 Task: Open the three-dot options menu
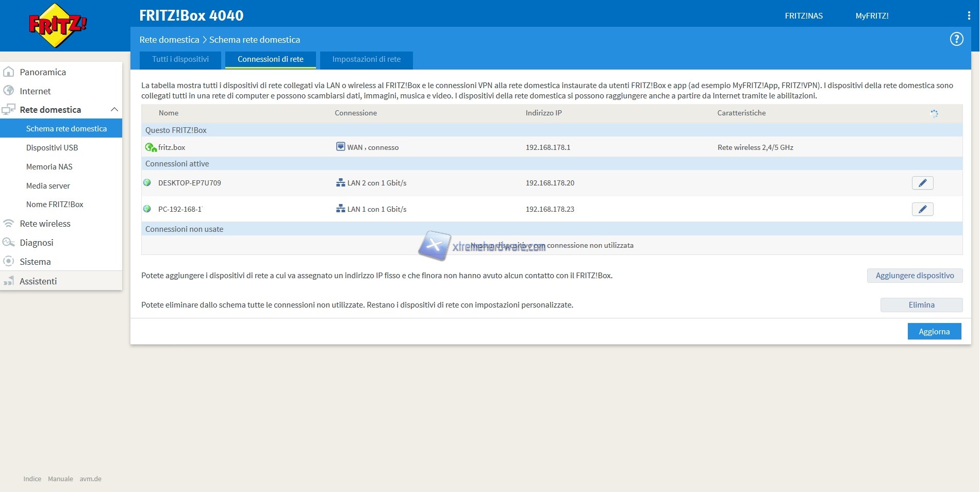(x=969, y=16)
